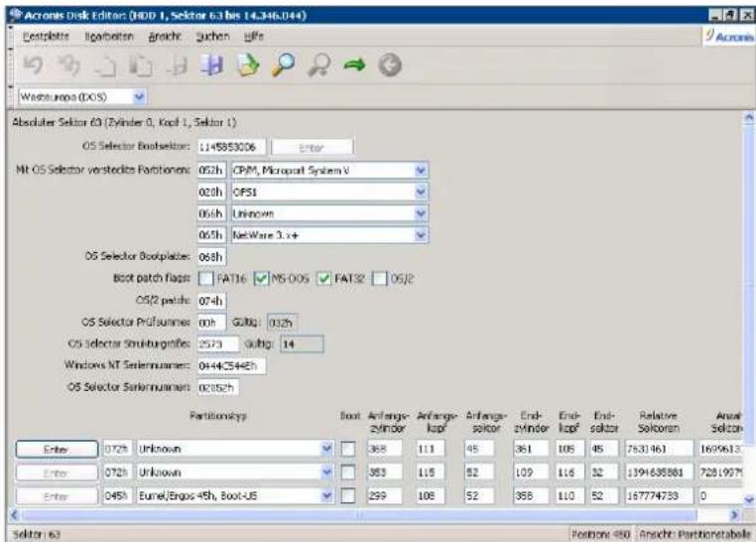Open the Search magnifier icon

pyautogui.click(x=284, y=66)
